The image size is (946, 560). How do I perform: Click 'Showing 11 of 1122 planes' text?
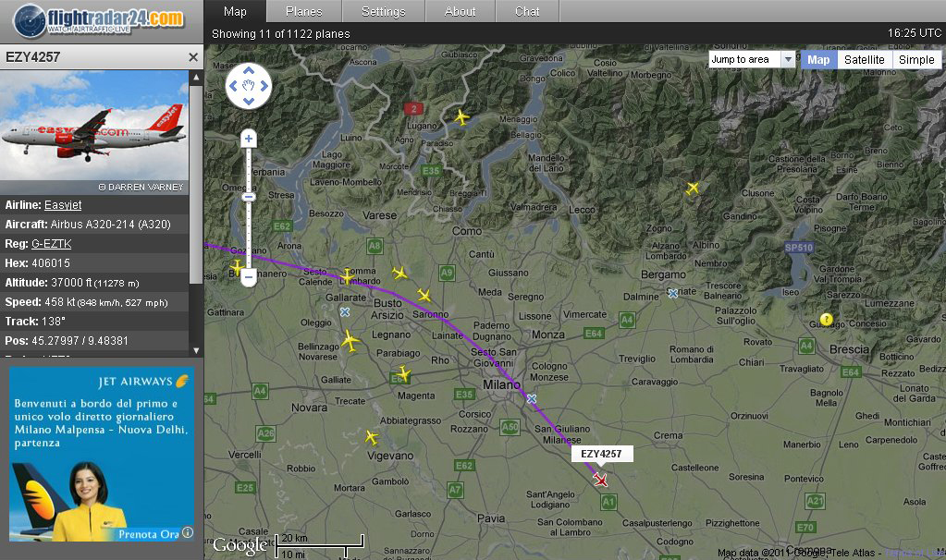[x=280, y=34]
